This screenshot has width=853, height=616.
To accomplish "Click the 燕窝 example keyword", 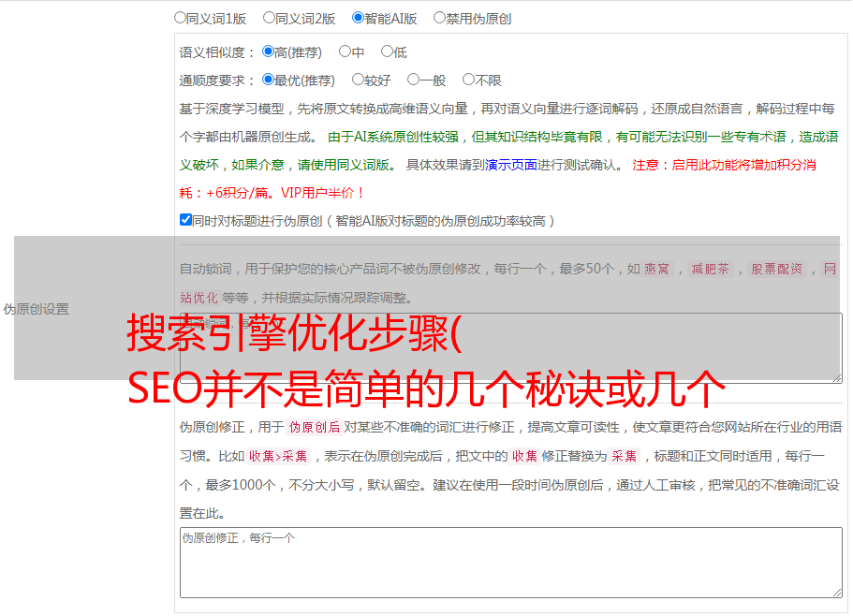I will [x=657, y=269].
